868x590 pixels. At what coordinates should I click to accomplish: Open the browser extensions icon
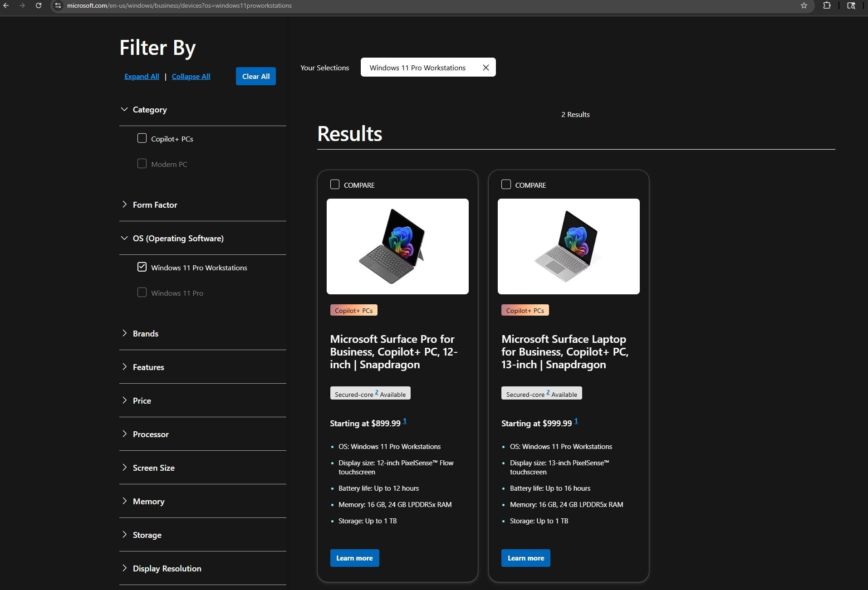tap(827, 6)
